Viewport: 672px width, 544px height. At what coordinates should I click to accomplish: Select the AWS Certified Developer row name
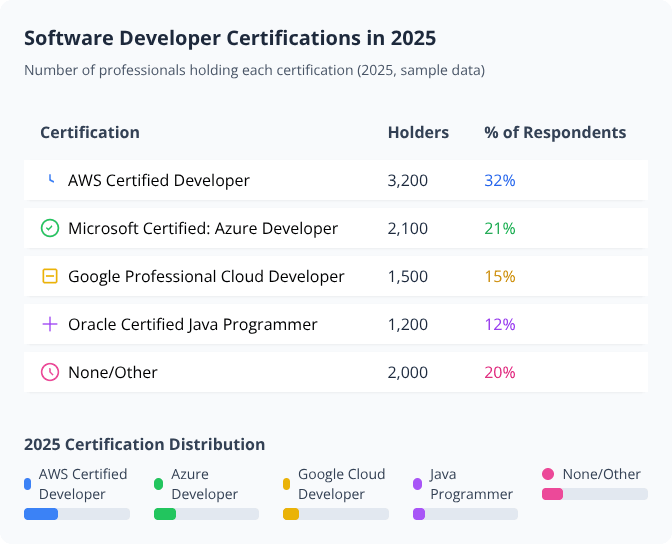click(159, 180)
